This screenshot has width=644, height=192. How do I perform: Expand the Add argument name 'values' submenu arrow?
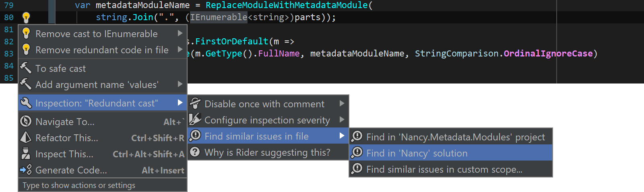click(180, 84)
